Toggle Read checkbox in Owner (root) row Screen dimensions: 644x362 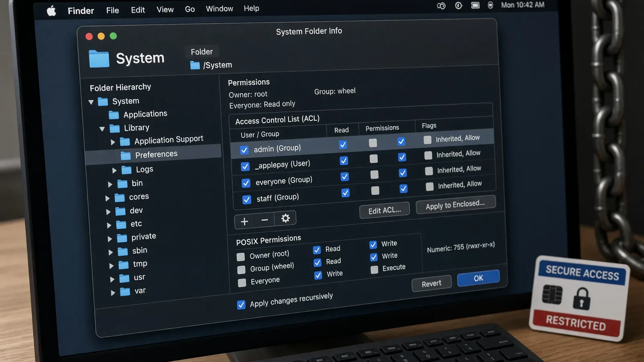(317, 250)
